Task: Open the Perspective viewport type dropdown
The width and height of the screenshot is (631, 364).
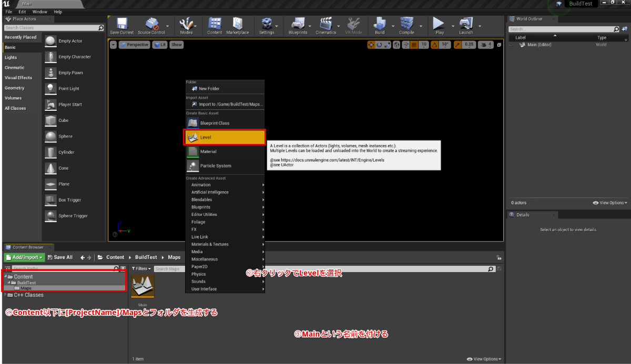Action: (135, 45)
